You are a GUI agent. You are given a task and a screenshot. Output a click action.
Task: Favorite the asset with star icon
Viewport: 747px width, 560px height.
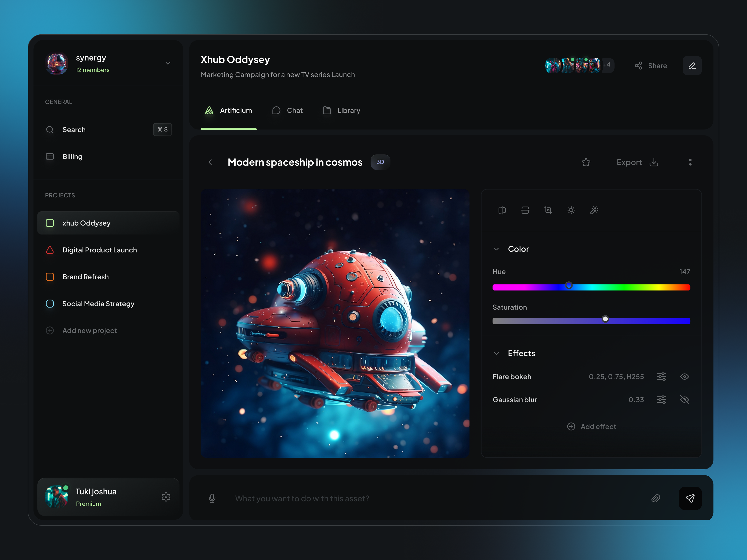tap(586, 162)
